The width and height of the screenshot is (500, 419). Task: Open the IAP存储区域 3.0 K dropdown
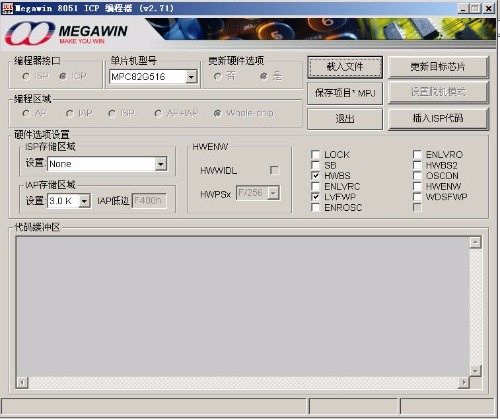(x=84, y=201)
